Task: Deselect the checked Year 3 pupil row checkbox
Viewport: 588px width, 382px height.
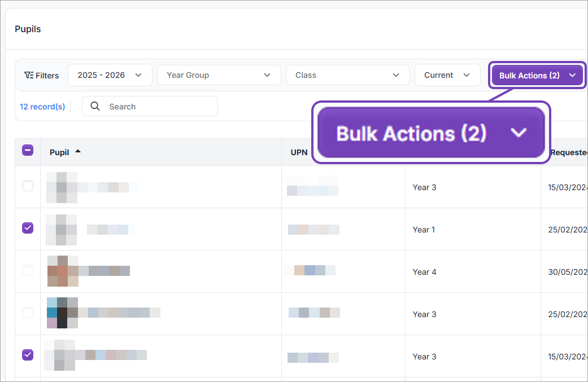Action: coord(27,355)
